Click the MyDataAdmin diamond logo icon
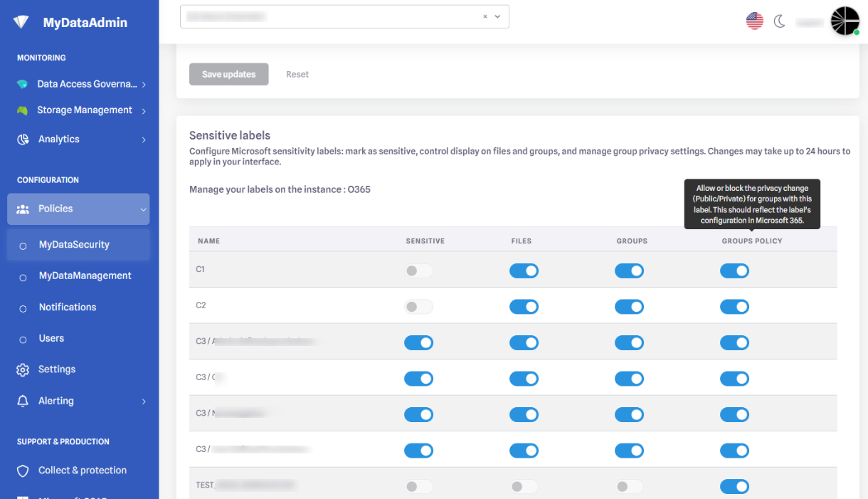The image size is (868, 499). pos(21,22)
